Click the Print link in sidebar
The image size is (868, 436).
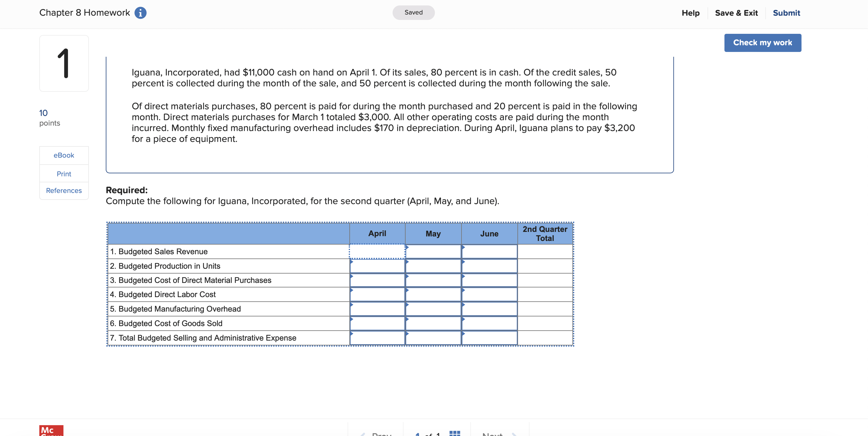pos(64,174)
